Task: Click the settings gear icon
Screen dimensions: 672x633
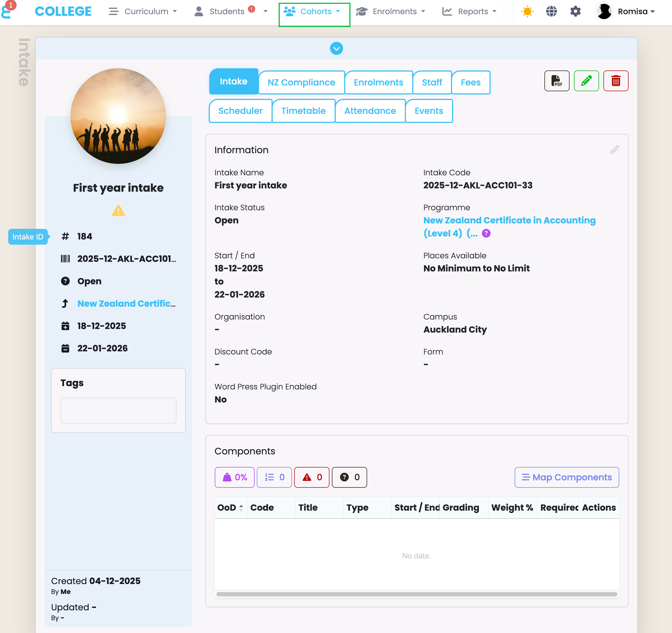Action: click(x=575, y=11)
